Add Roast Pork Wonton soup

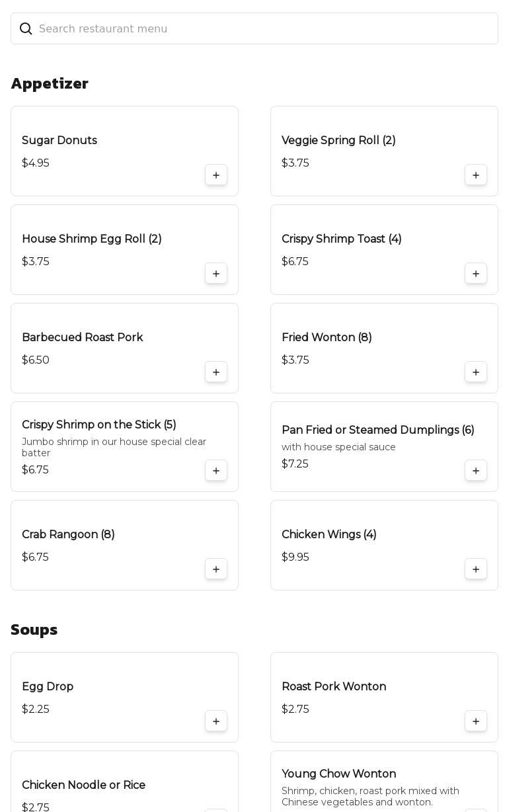476,721
